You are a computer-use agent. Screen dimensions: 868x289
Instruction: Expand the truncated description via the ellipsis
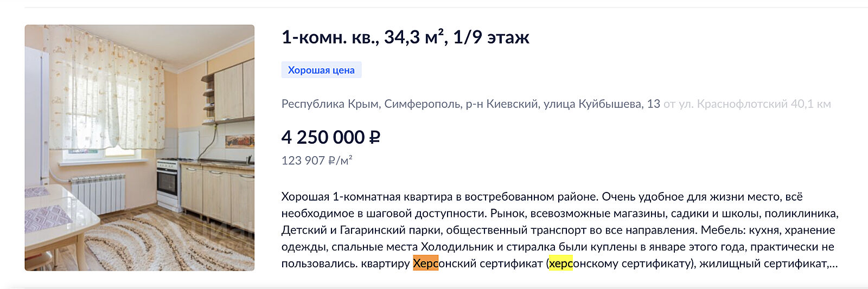833,264
